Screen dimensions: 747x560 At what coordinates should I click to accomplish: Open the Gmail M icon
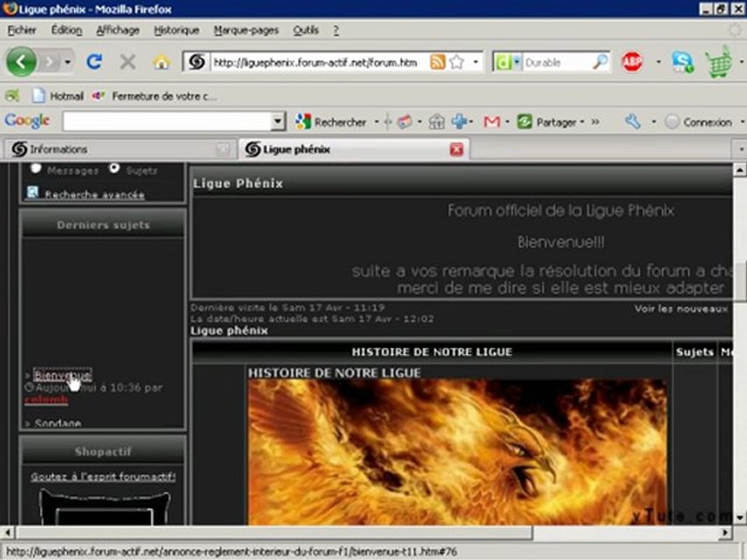492,122
